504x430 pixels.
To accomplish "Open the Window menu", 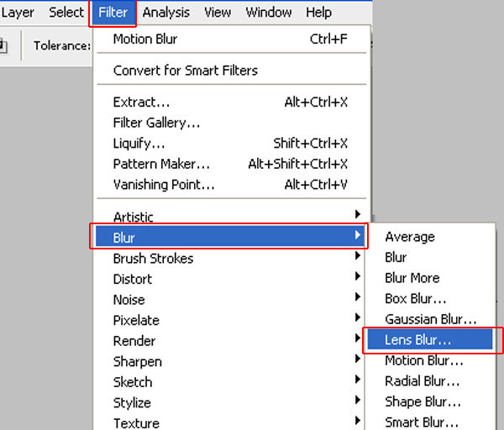I will (269, 13).
